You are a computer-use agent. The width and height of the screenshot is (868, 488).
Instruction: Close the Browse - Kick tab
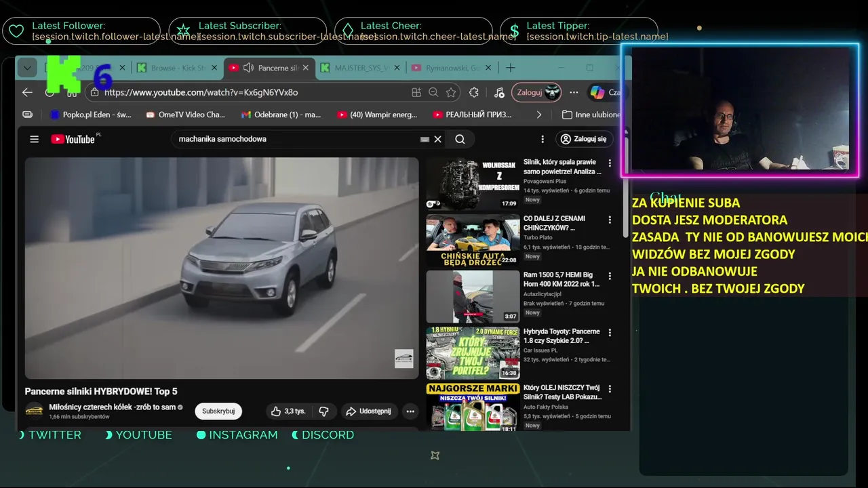point(214,68)
